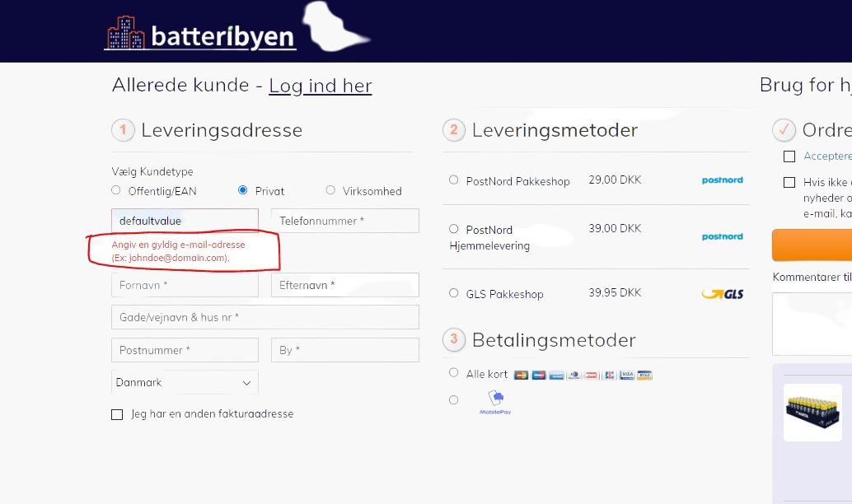Click the Telefonnummer input field
852x504 pixels.
click(344, 221)
